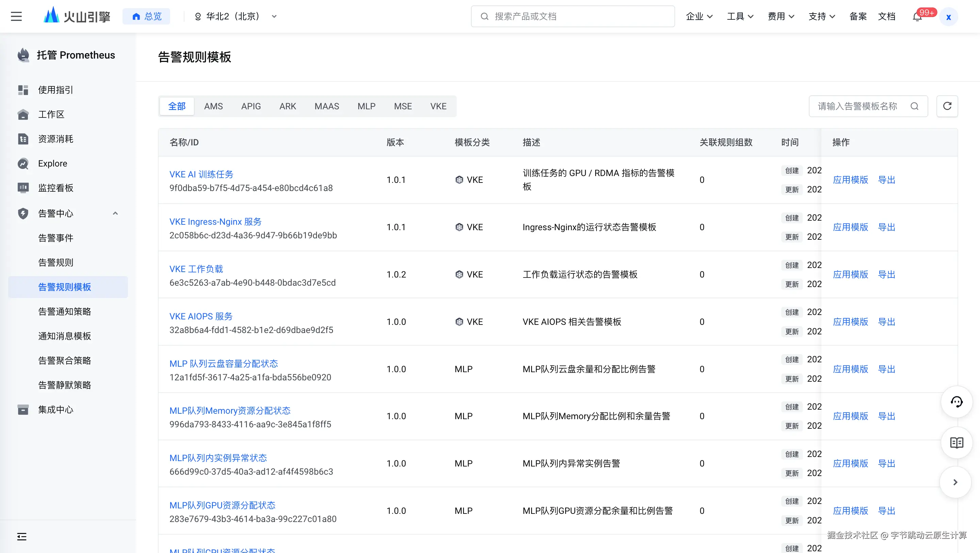Click the 监控看板 dashboard sidebar icon
Viewport: 980px width, 553px height.
point(23,188)
